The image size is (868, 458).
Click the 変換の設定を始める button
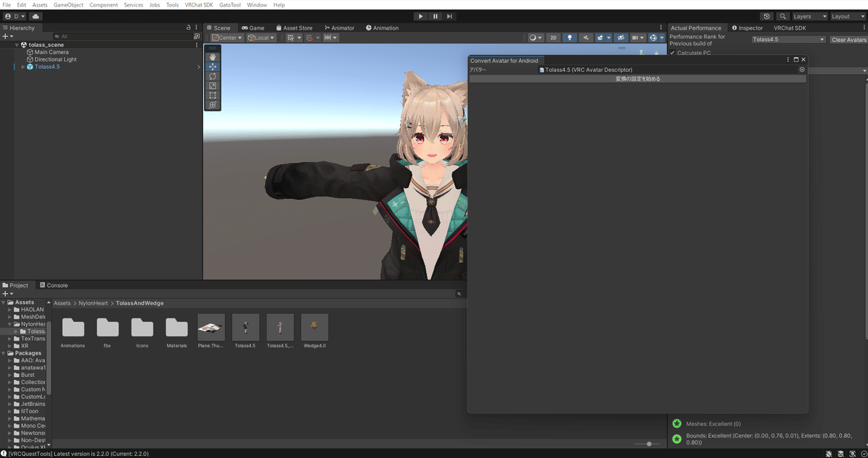(x=637, y=78)
